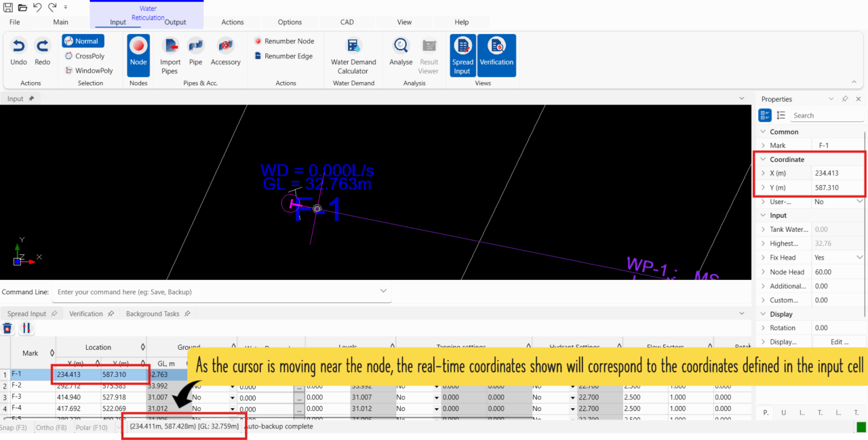868x440 pixels.
Task: Toggle the Spread Input view
Action: 462,56
